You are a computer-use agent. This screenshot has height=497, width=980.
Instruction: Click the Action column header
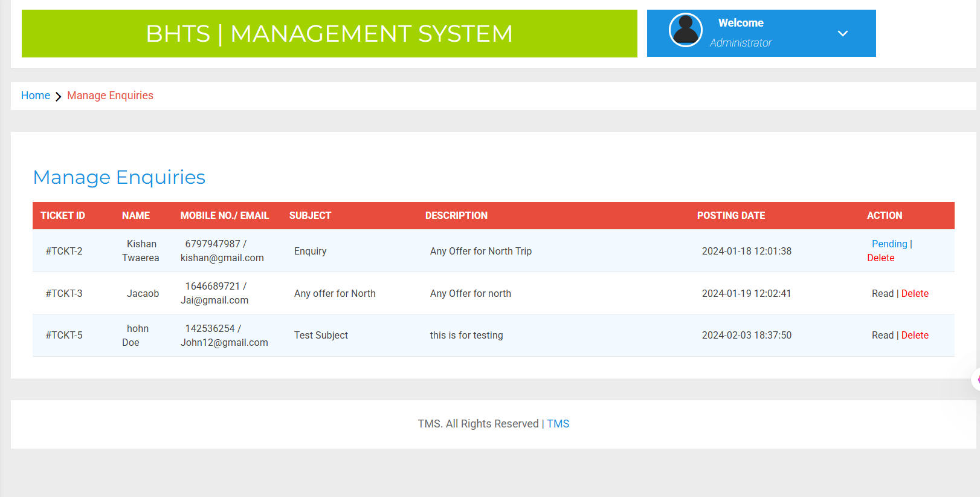885,215
